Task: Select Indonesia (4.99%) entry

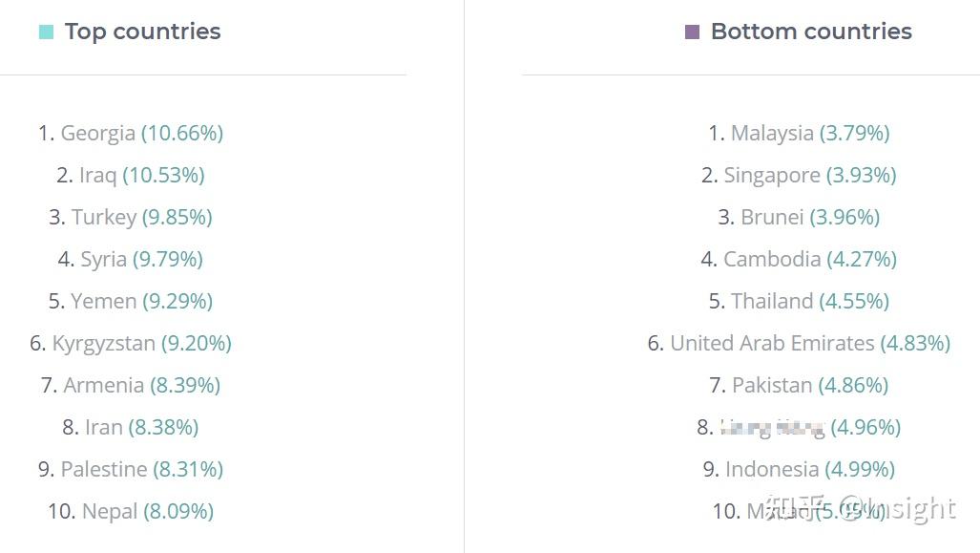Action: pyautogui.click(x=799, y=469)
